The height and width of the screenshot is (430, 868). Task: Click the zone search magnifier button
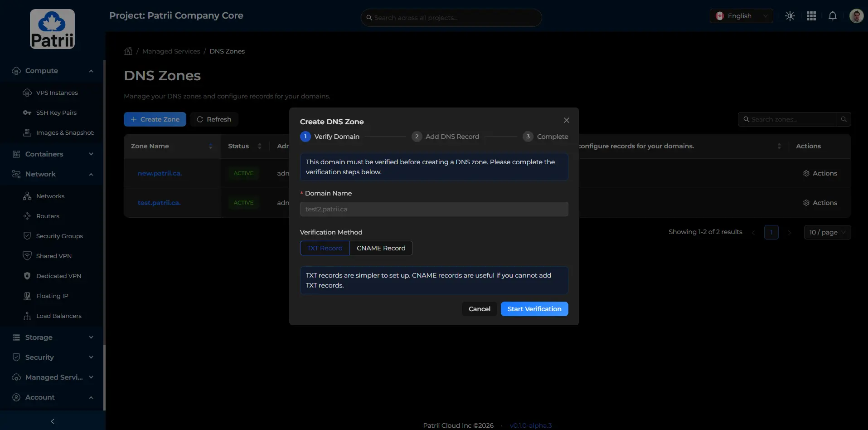(x=844, y=119)
